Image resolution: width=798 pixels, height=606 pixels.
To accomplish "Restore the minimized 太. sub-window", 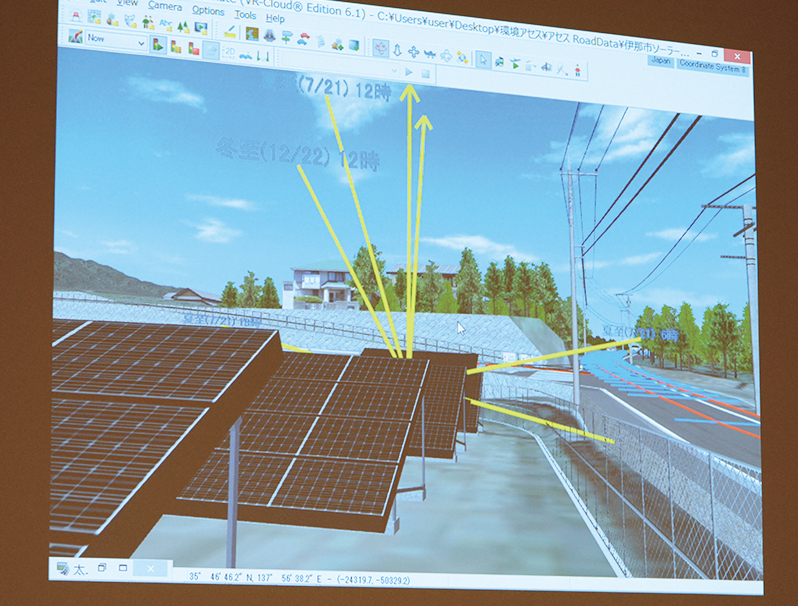I will point(102,567).
